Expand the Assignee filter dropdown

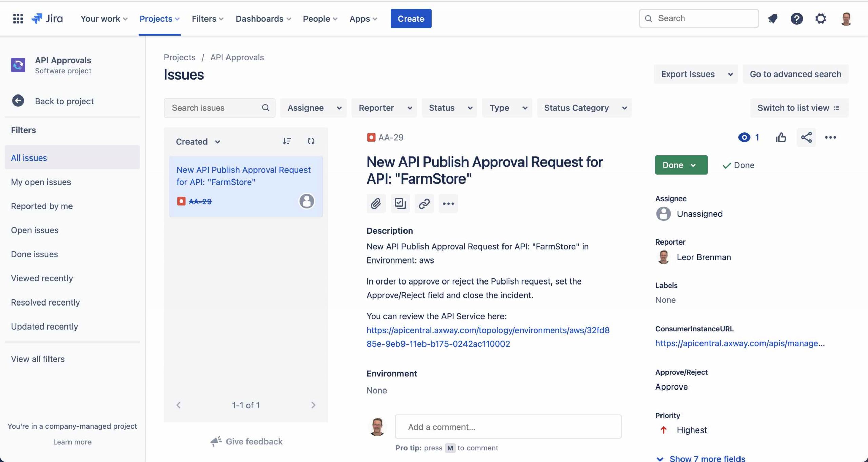(x=314, y=108)
